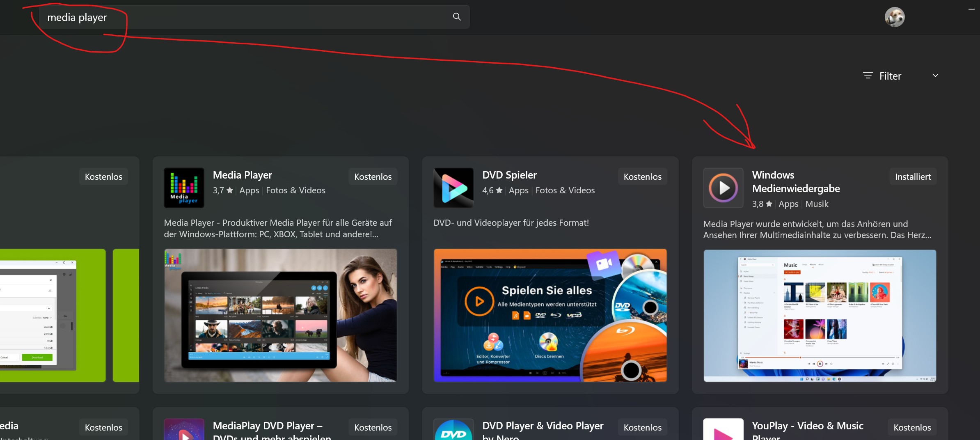The image size is (980, 440).
Task: Open the DVD Spieler app icon
Action: coord(453,188)
